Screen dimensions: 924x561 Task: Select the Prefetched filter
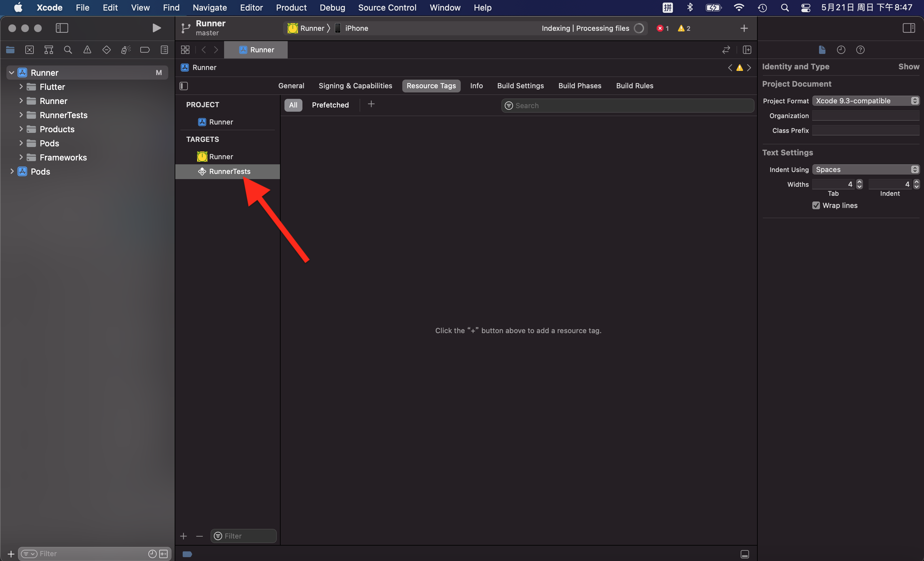(330, 105)
